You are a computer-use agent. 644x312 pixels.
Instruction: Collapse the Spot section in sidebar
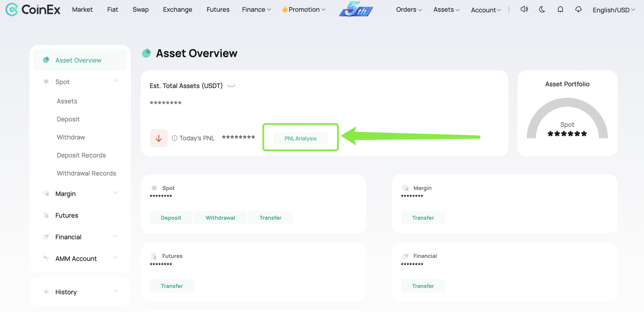pos(115,81)
